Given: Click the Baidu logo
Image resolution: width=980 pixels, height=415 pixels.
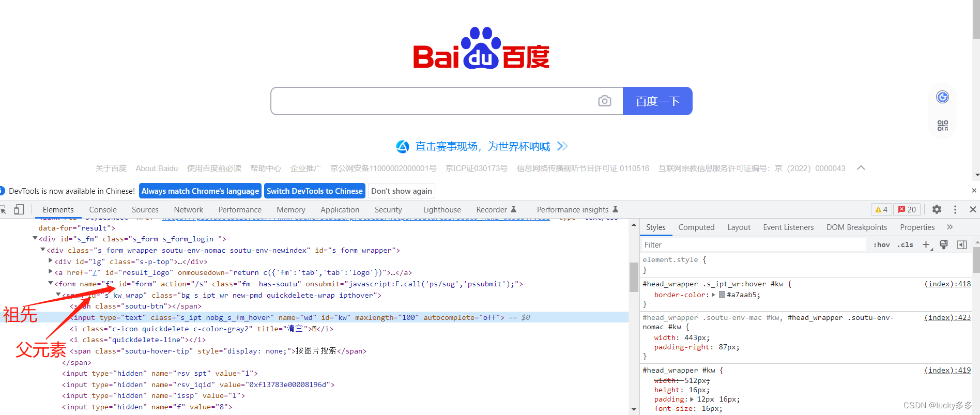Looking at the screenshot, I should pos(481,49).
